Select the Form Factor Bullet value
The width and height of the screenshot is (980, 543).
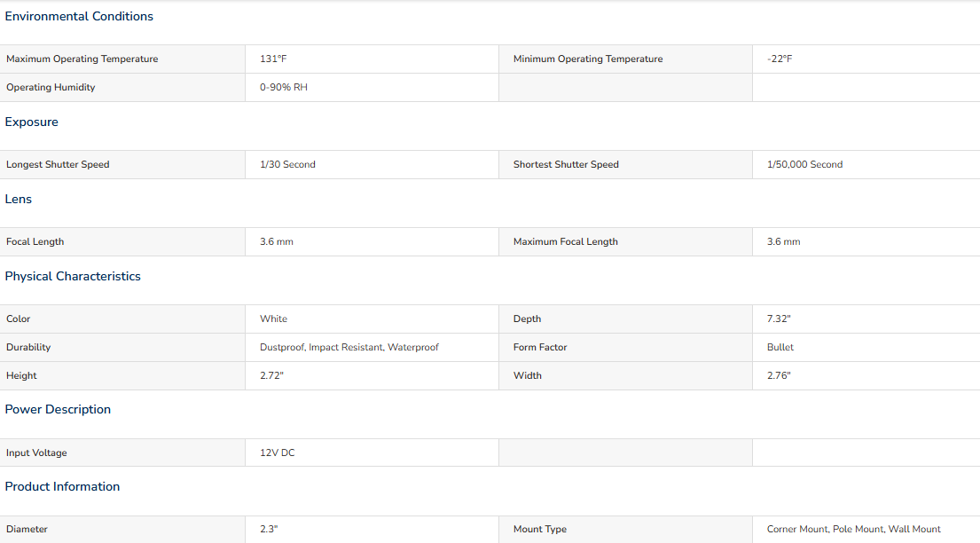[780, 347]
